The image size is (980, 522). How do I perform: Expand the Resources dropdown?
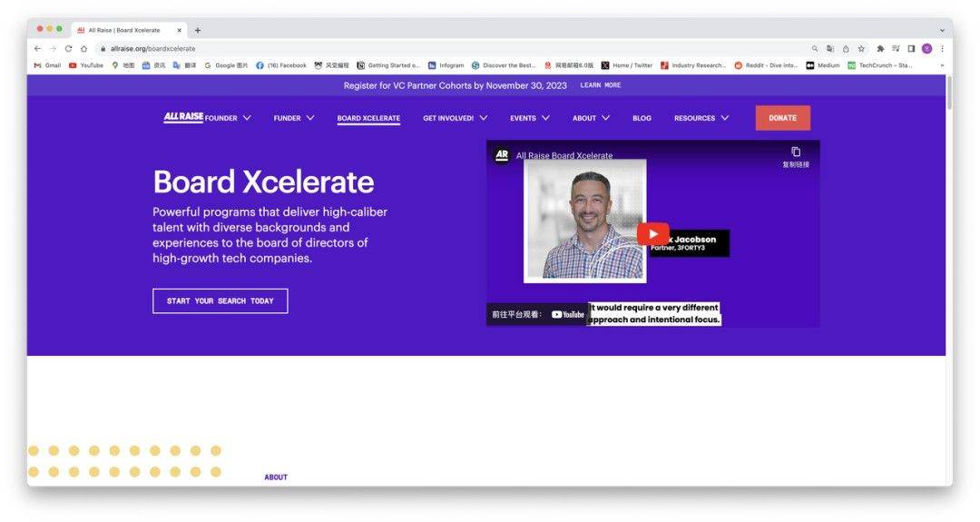click(x=701, y=118)
